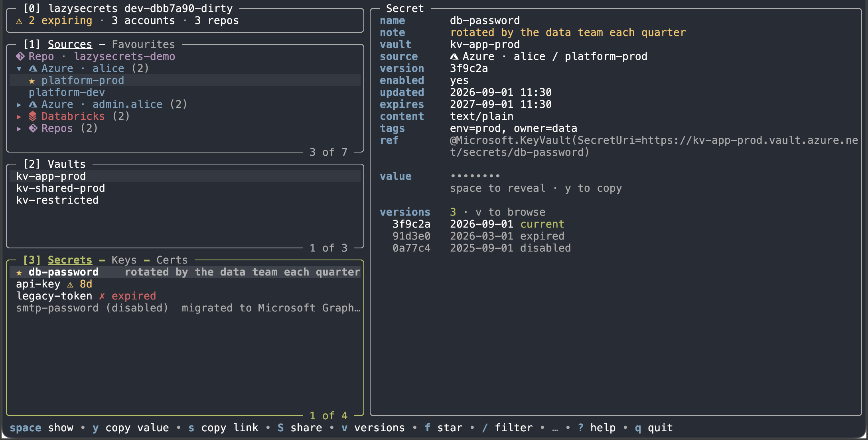Viewport: 868px width, 440px height.
Task: Click the Databricks stack icon
Action: pos(33,116)
